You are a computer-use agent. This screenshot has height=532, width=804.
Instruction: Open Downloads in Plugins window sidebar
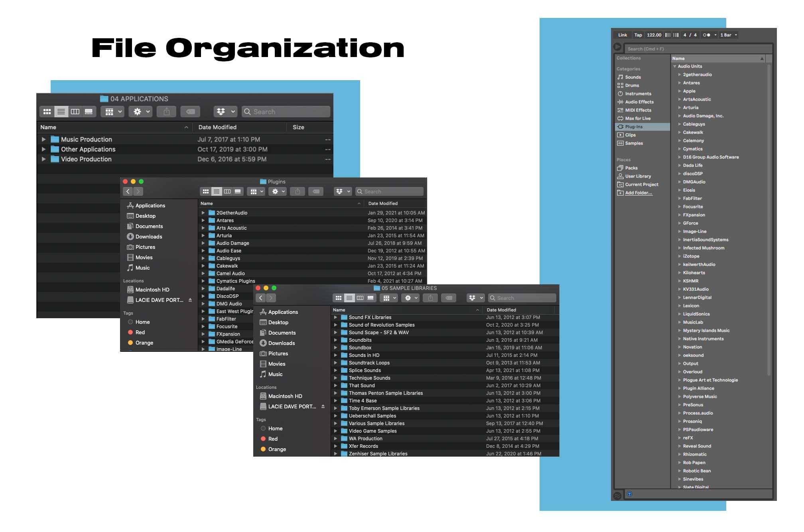tap(148, 236)
